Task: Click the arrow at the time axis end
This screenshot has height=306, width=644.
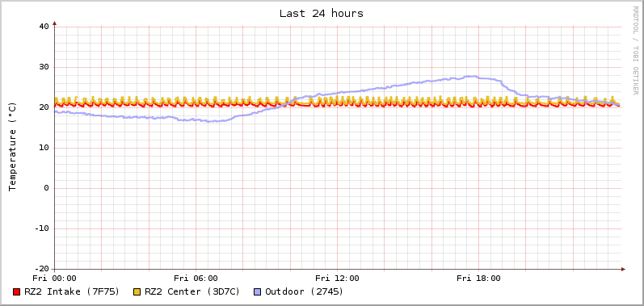Action: (x=623, y=270)
